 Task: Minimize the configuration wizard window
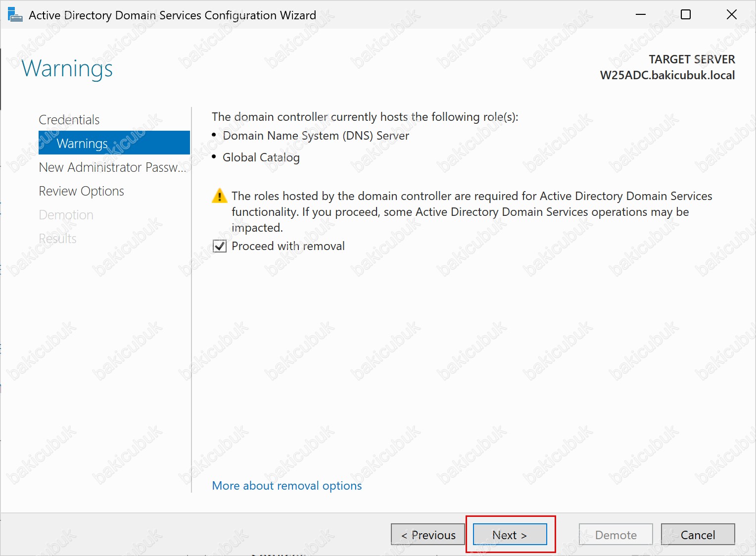pyautogui.click(x=641, y=15)
